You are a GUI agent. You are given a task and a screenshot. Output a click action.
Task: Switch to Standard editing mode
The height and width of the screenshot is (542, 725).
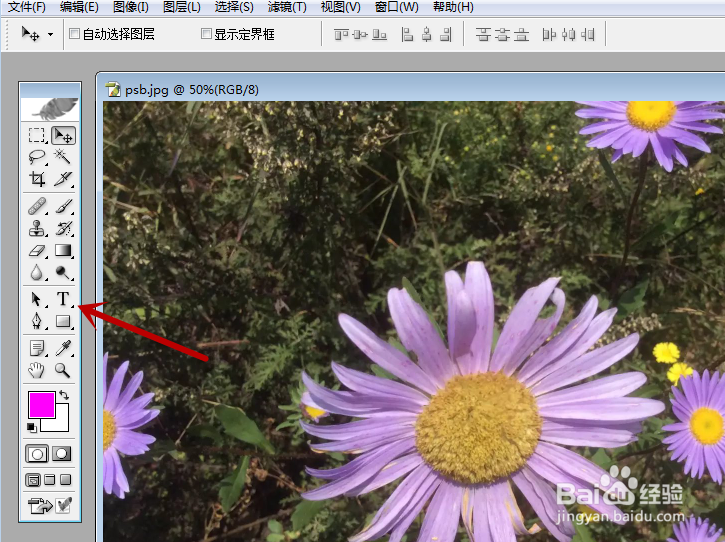pos(37,454)
